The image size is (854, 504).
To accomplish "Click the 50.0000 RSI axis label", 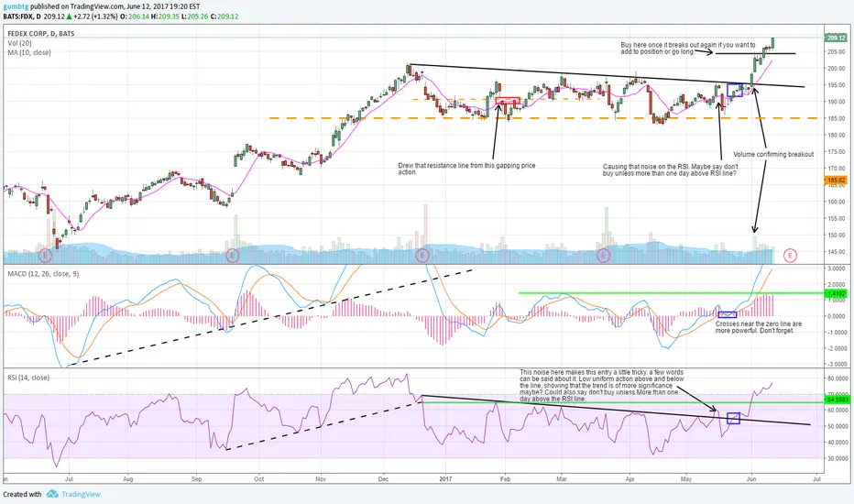I will point(837,427).
